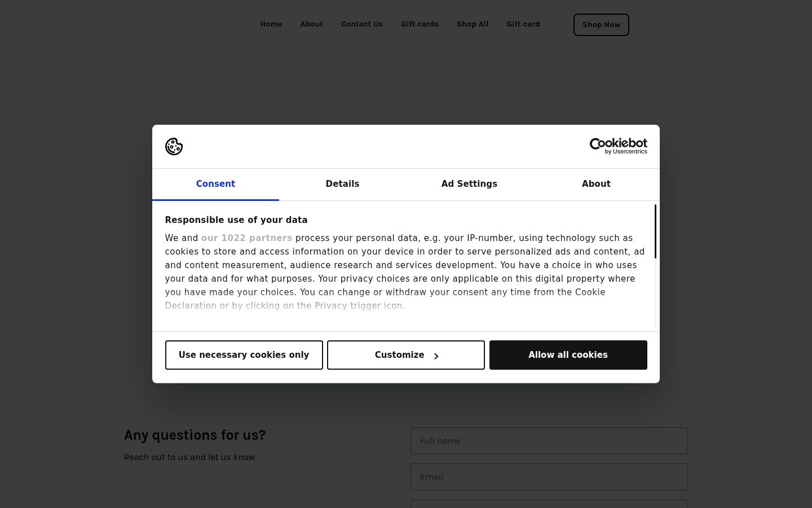The width and height of the screenshot is (812, 508).
Task: Open the Ad Settings tab
Action: click(x=469, y=184)
